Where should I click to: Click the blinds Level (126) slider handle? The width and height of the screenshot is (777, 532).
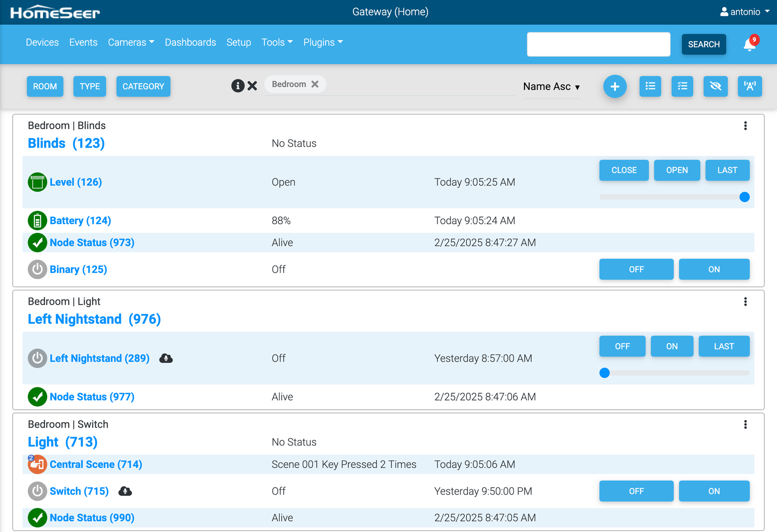point(744,197)
